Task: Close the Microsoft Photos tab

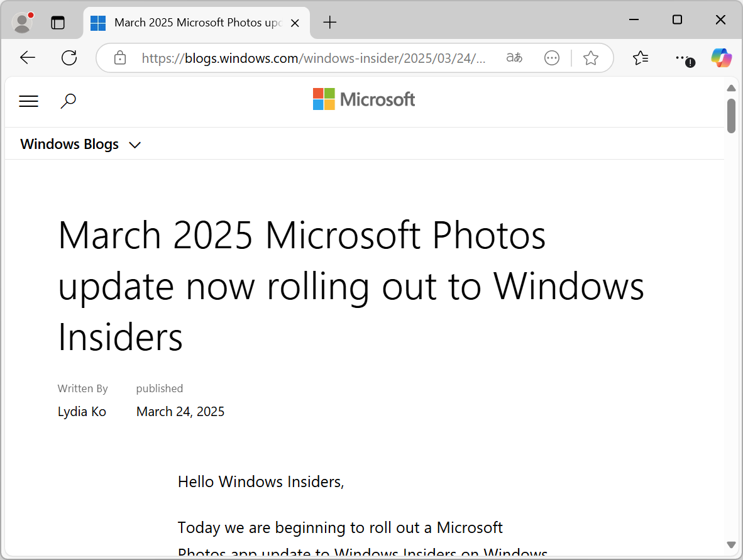Action: click(296, 23)
